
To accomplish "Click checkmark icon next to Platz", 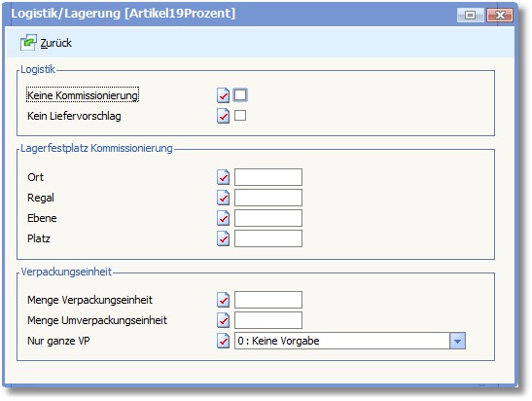I will click(224, 238).
